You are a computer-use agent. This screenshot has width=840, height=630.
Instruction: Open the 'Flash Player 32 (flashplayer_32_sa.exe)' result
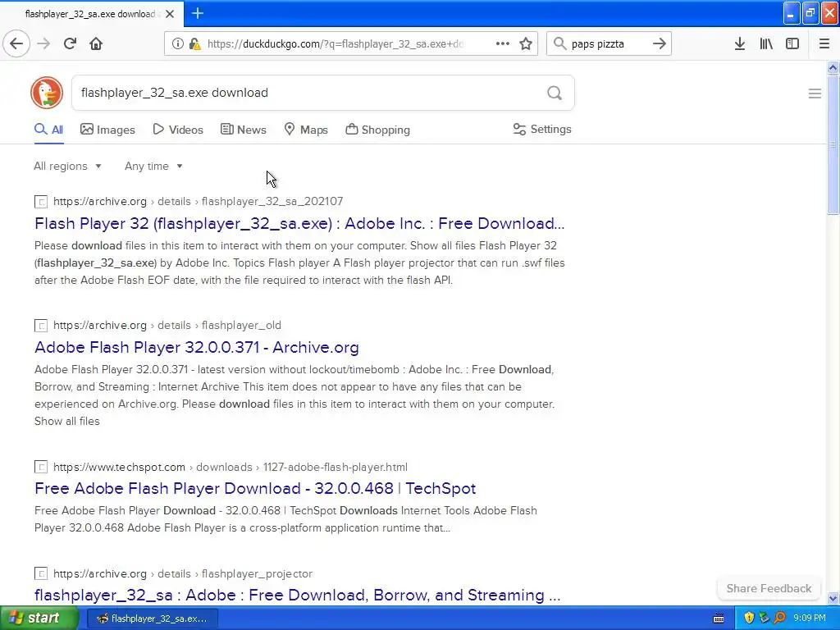[299, 223]
